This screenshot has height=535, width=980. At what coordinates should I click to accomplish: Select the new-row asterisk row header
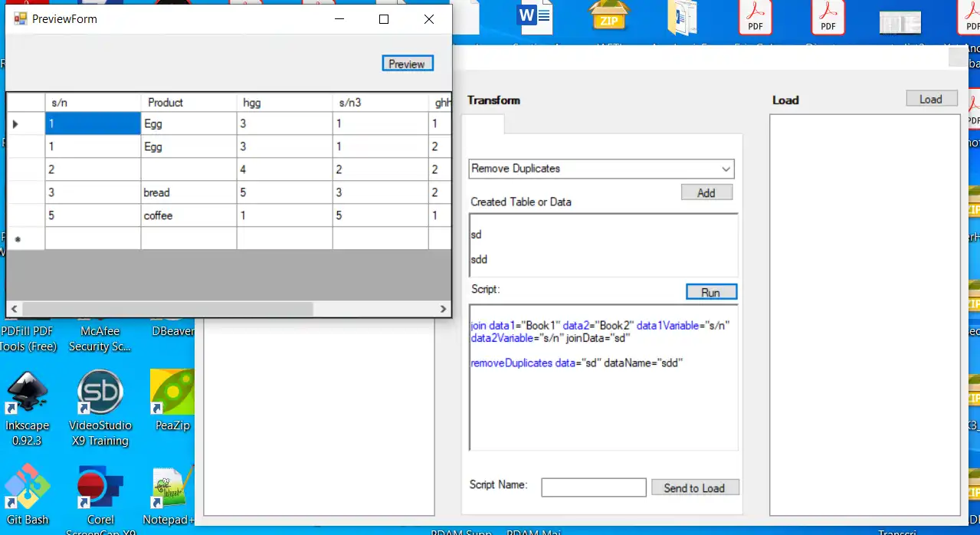pos(26,238)
